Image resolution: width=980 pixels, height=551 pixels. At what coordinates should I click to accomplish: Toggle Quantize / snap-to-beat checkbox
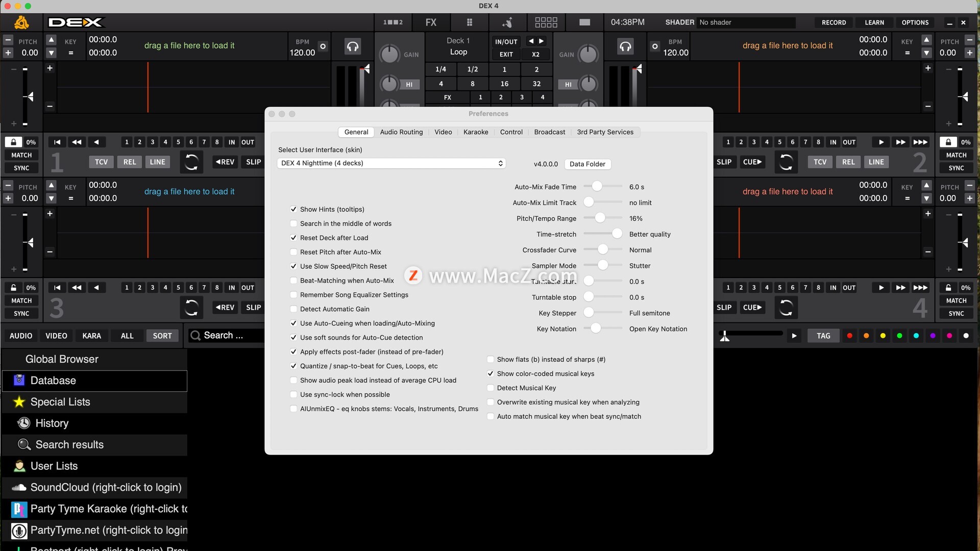click(x=293, y=366)
